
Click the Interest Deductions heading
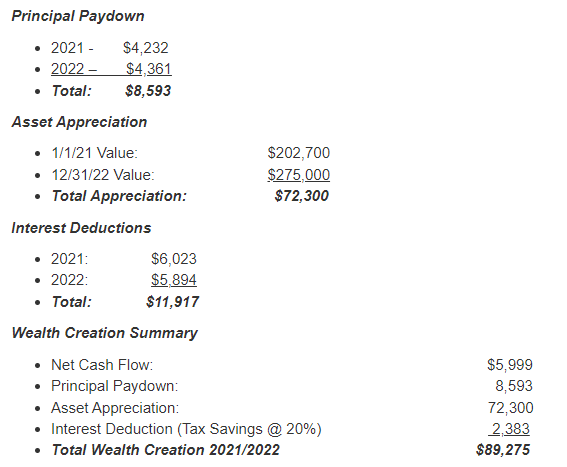click(81, 228)
